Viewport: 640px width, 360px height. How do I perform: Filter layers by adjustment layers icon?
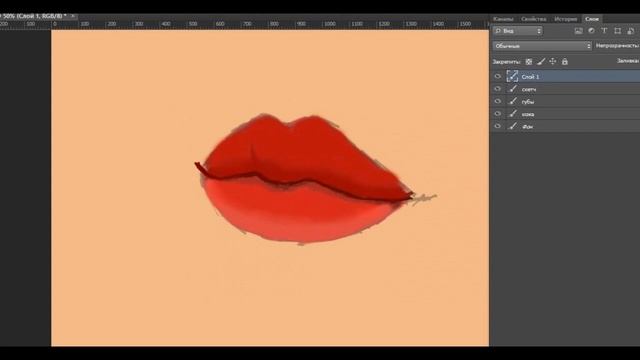[x=591, y=31]
